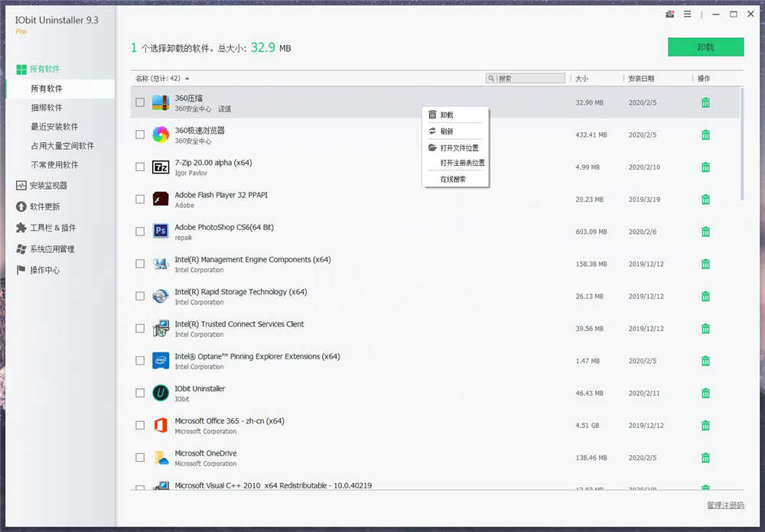Tick the checkbox for 360极速浏览器
This screenshot has width=765, height=532.
click(x=140, y=135)
